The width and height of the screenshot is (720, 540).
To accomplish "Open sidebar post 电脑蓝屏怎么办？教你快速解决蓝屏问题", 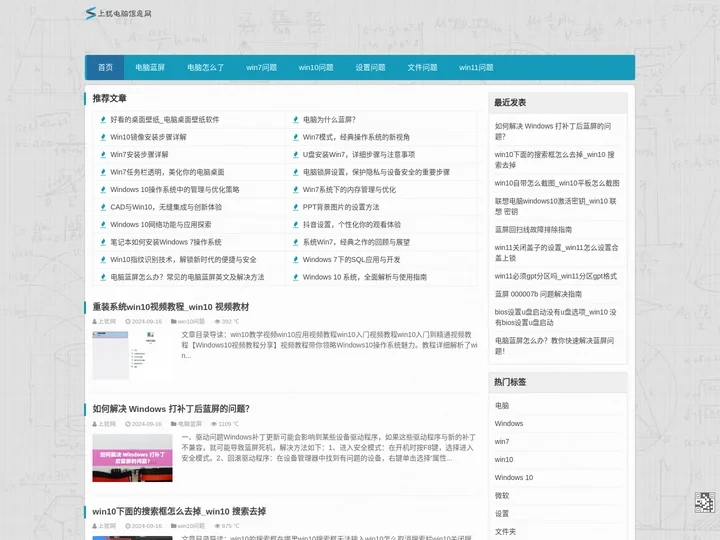I will pyautogui.click(x=554, y=346).
